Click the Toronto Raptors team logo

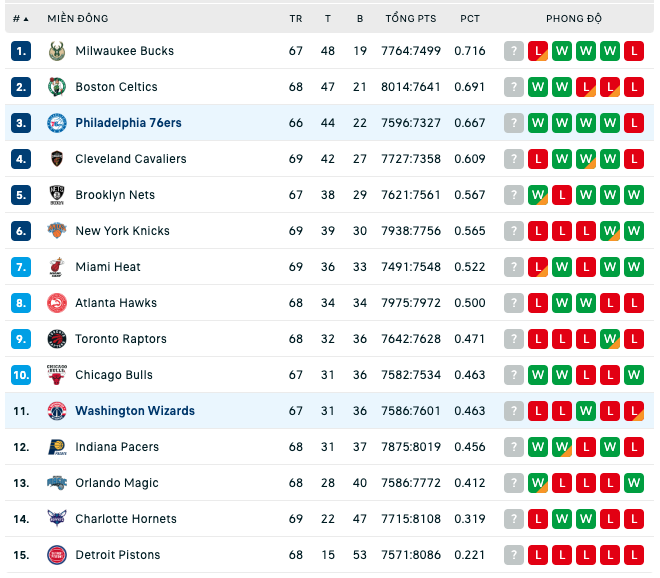click(x=57, y=339)
